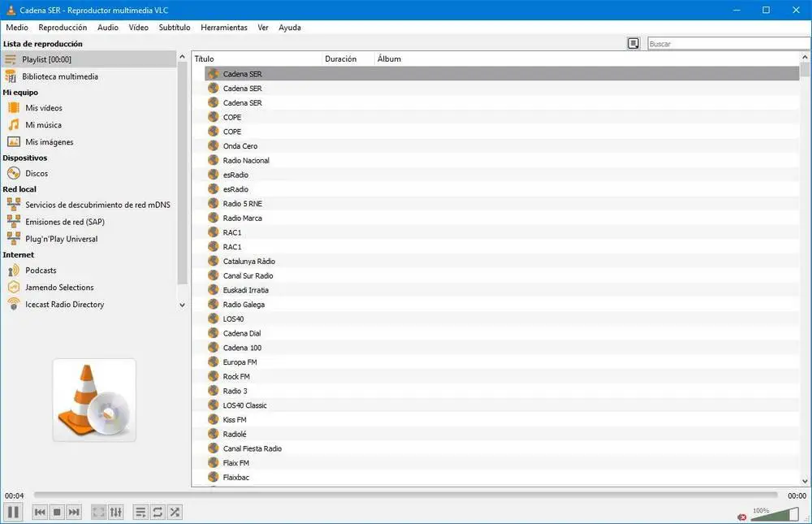Open the Ayuda menu
The height and width of the screenshot is (524, 812).
tap(290, 28)
